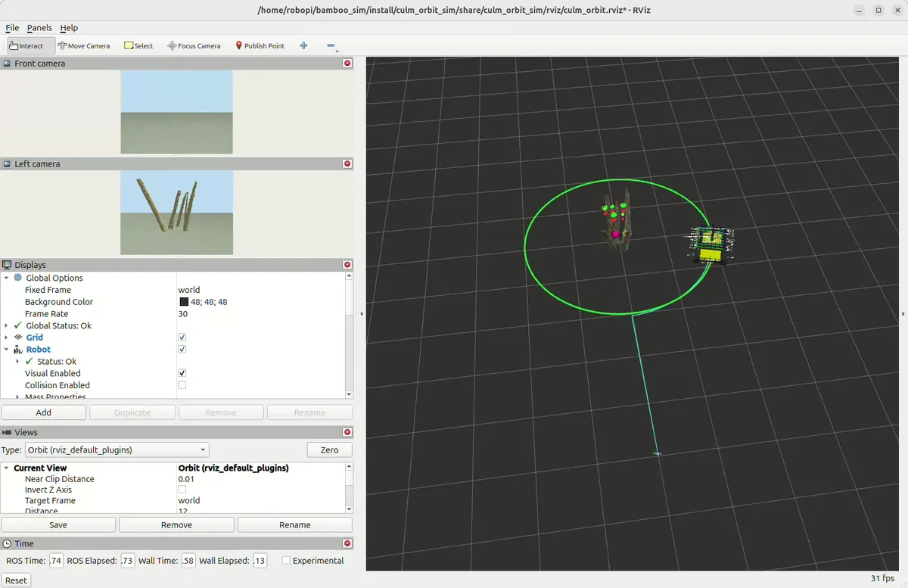Click the blue minus remove-tool icon
This screenshot has width=908, height=588.
click(331, 45)
